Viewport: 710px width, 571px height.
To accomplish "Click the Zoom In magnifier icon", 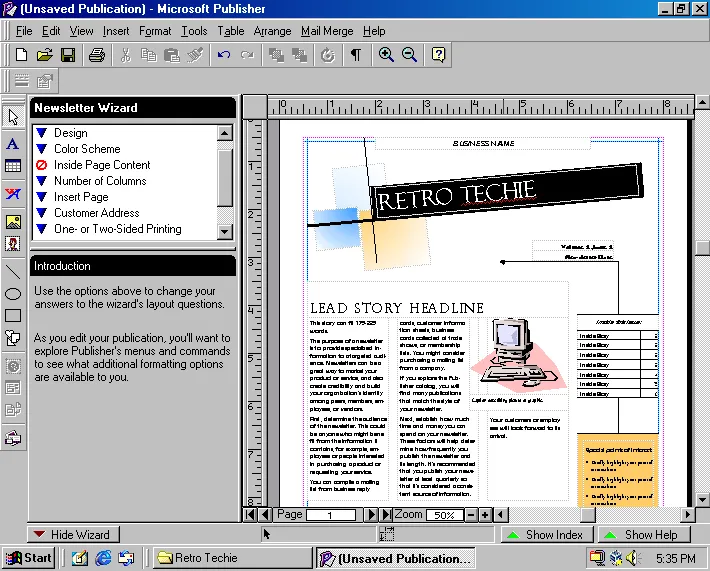I will 386,55.
